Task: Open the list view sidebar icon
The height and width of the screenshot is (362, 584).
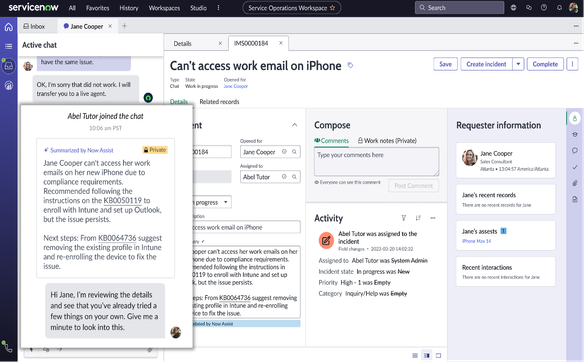Action: coord(9,46)
